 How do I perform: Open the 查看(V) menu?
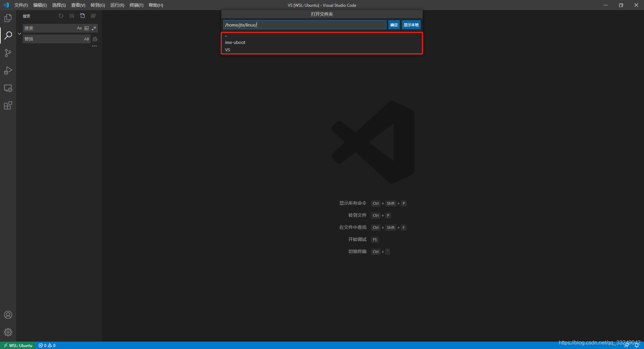tap(78, 5)
